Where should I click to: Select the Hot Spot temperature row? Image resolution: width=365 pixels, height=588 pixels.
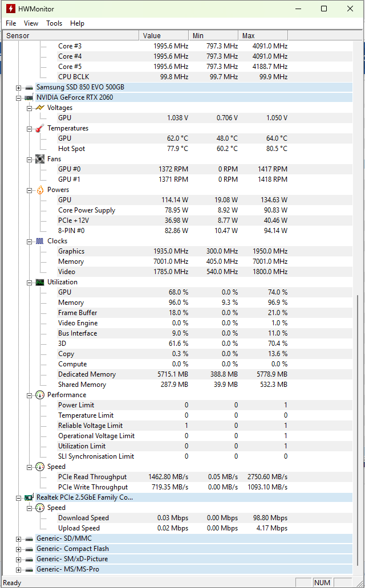(72, 149)
